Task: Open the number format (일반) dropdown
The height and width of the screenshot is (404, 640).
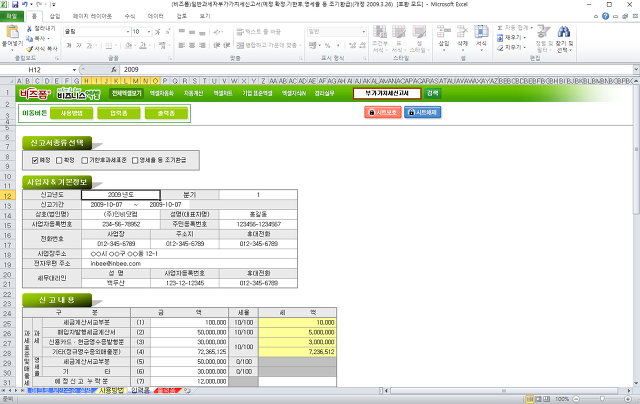Action: tap(363, 32)
